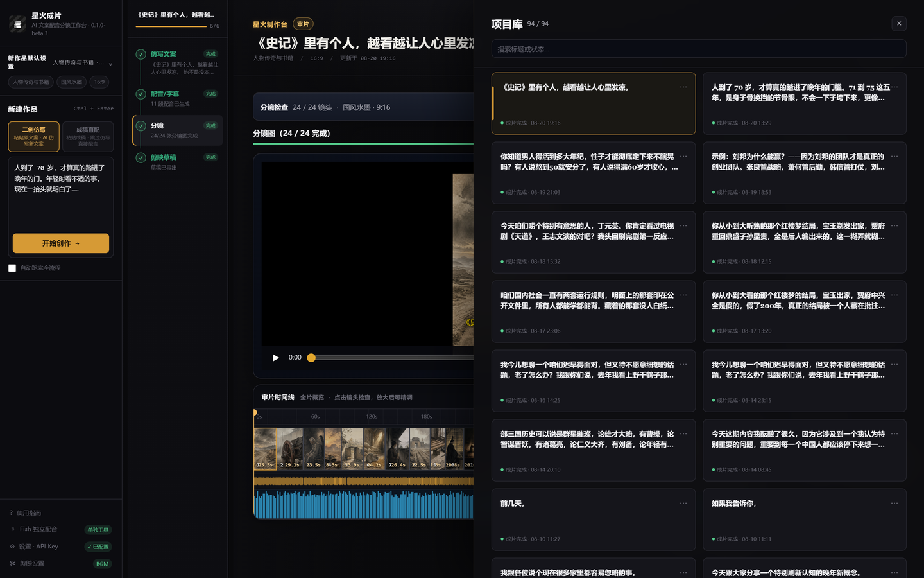Click the 开始创作 button
This screenshot has width=924, height=578.
pyautogui.click(x=61, y=243)
